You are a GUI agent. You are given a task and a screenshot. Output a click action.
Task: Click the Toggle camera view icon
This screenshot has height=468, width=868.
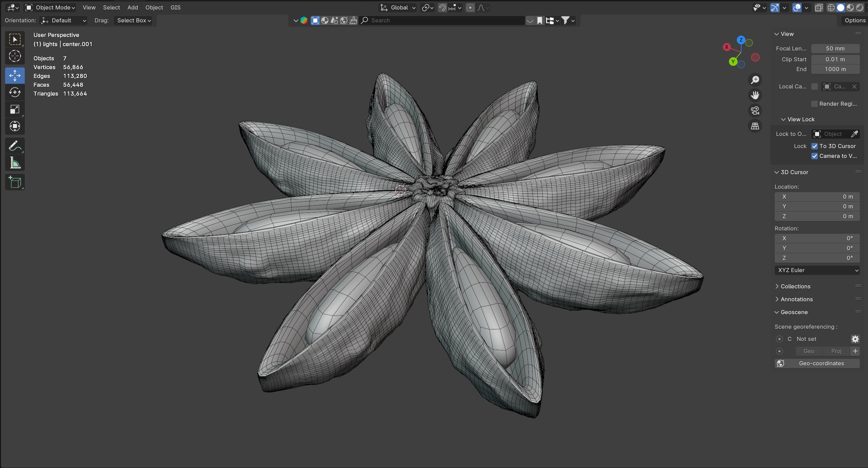(x=755, y=110)
